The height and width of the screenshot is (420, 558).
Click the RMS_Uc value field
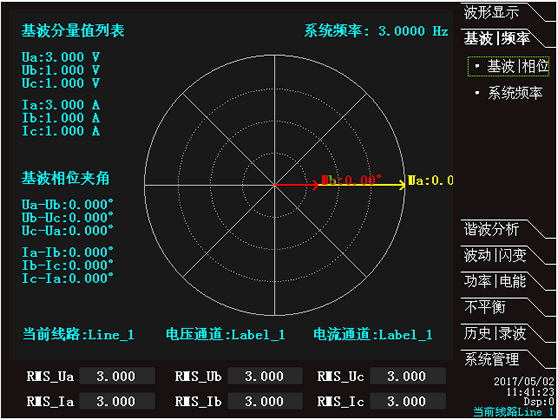coord(407,376)
